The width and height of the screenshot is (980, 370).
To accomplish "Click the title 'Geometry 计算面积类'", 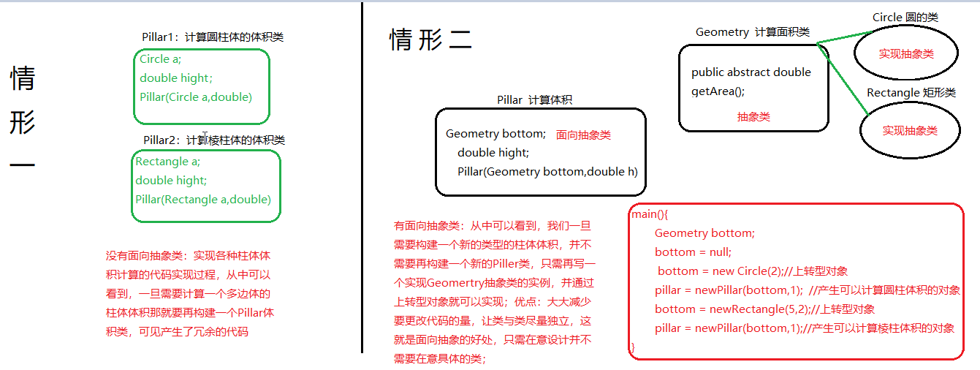I will pos(753,32).
